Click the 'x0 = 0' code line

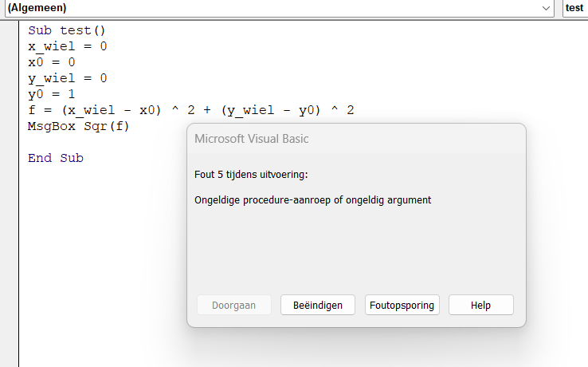(51, 62)
